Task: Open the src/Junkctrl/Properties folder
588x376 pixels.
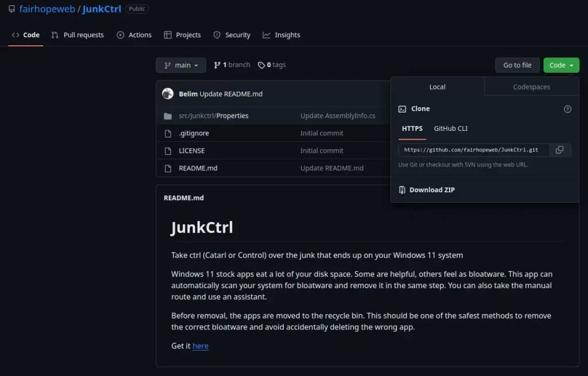Action: tap(214, 116)
